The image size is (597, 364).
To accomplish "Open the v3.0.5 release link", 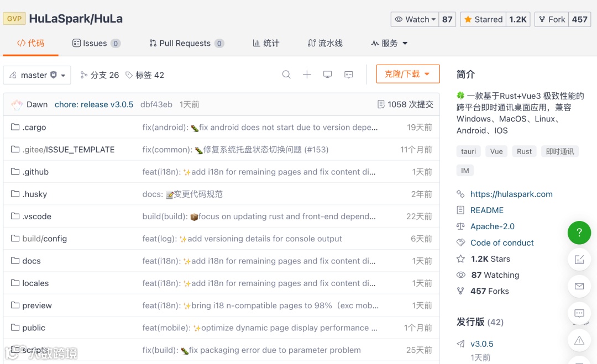I will coord(481,344).
